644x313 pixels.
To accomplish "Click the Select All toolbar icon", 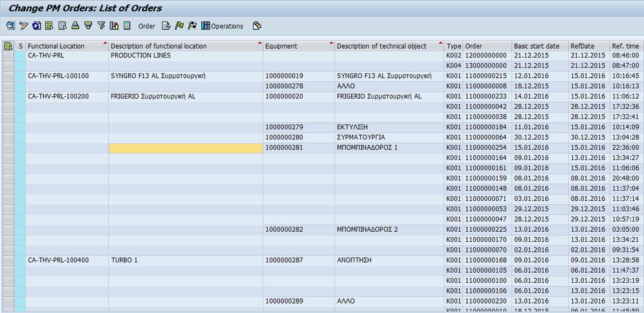I will tap(49, 26).
